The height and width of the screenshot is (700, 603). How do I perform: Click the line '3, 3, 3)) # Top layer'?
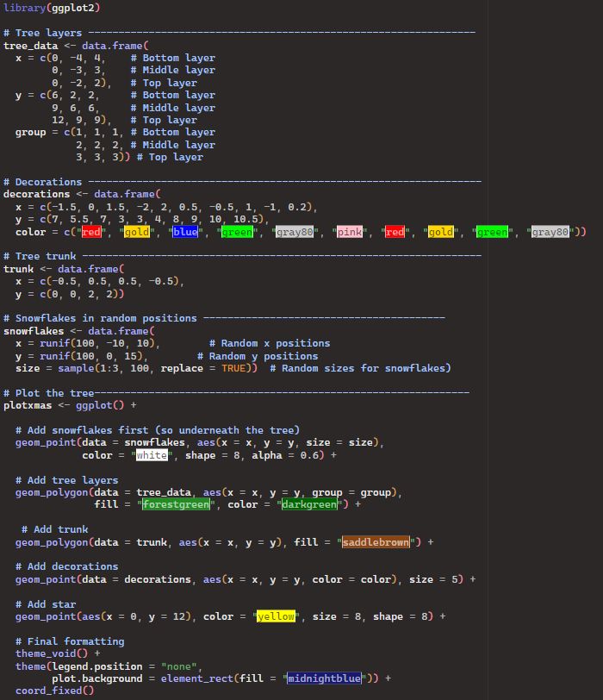click(140, 157)
